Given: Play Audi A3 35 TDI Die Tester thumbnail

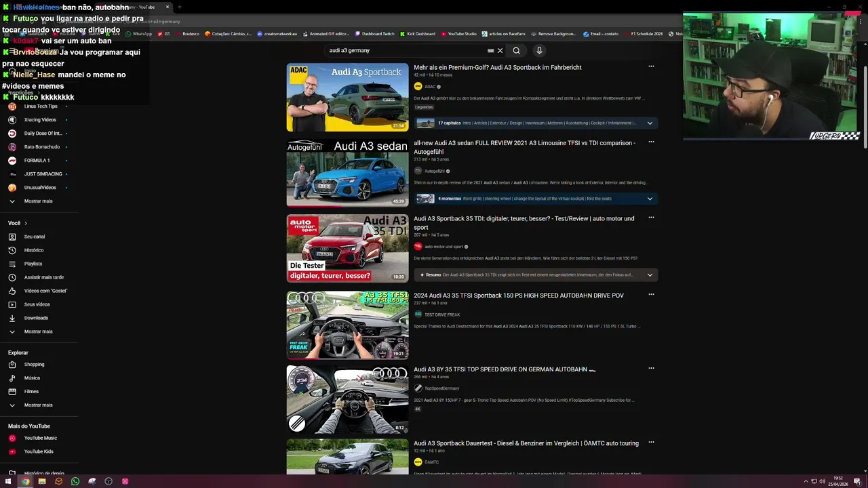Looking at the screenshot, I should pyautogui.click(x=347, y=248).
